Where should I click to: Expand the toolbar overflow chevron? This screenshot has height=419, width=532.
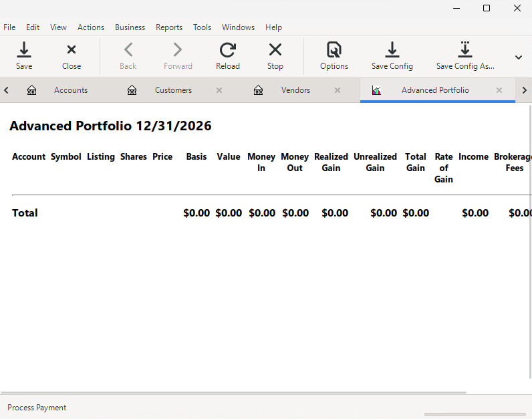pos(519,57)
